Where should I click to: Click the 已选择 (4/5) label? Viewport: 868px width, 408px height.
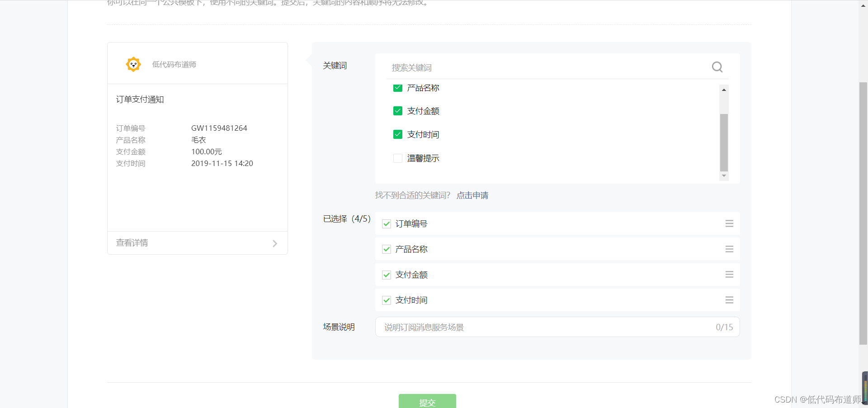pos(347,219)
